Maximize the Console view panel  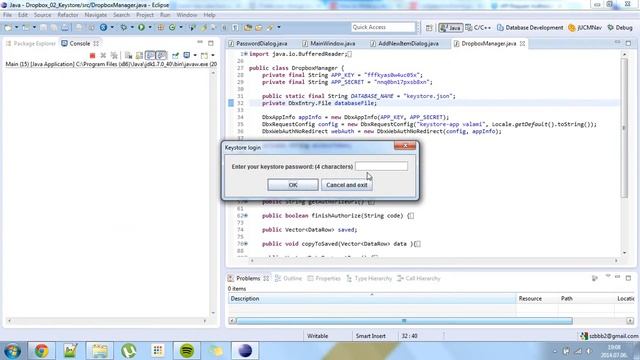(x=211, y=43)
